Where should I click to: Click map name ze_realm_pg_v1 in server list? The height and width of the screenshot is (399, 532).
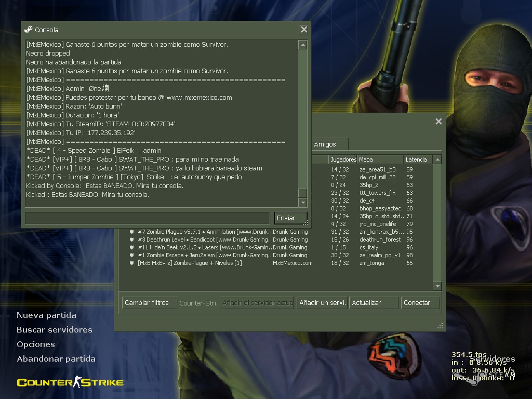pyautogui.click(x=380, y=255)
